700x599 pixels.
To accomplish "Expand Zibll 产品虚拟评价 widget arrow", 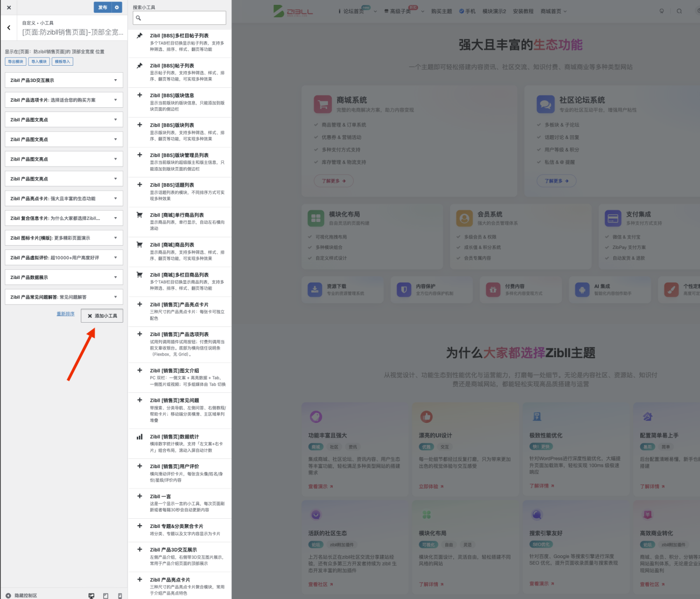I will tap(115, 257).
